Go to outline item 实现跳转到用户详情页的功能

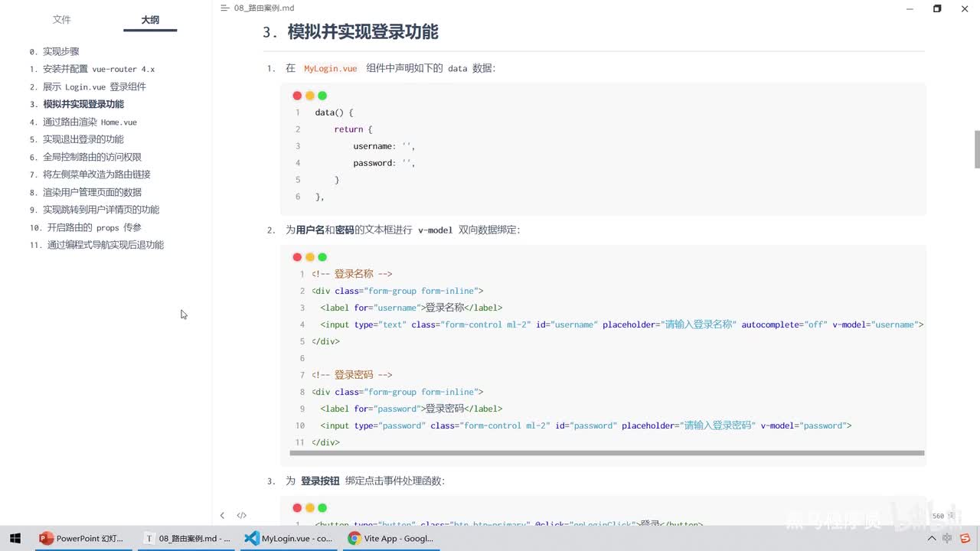coord(94,210)
